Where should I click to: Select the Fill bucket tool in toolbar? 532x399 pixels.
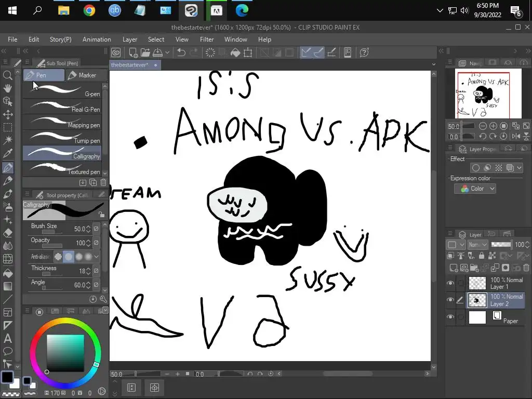(x=7, y=273)
